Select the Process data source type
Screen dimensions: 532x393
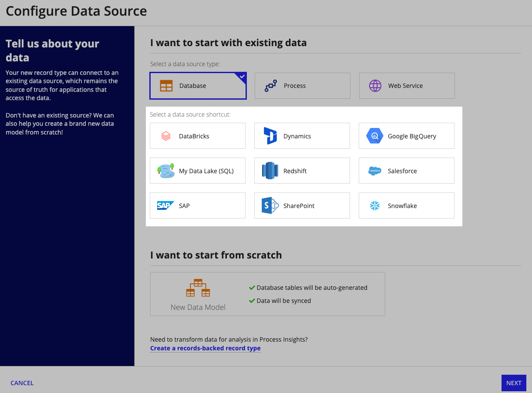point(303,86)
